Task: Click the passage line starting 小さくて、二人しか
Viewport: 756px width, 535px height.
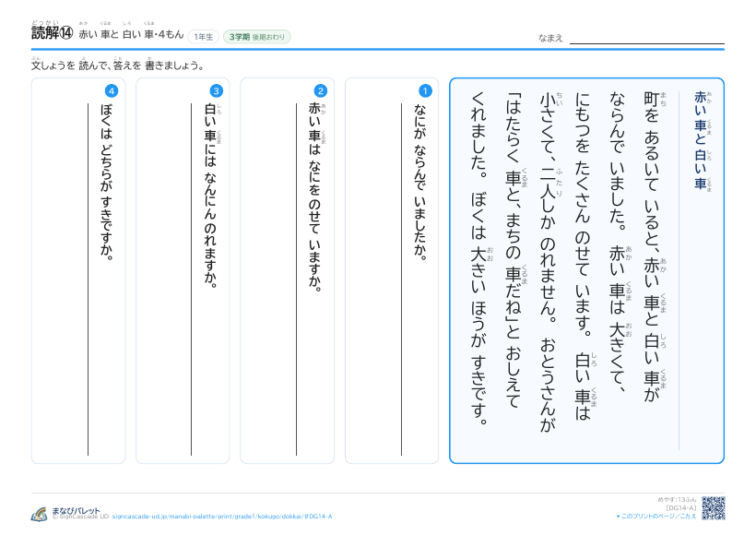Action: [548, 261]
